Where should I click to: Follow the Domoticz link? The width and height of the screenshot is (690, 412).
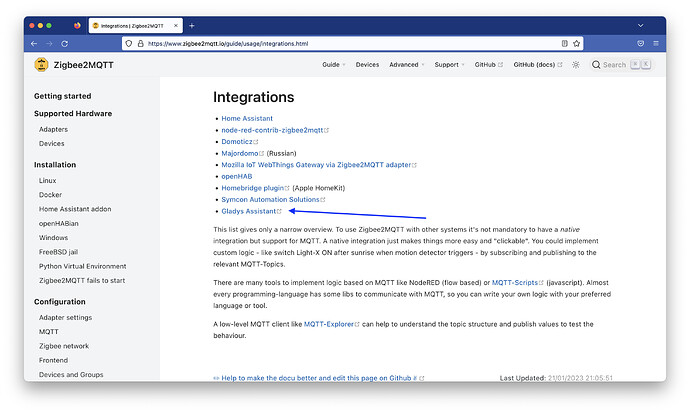point(239,141)
